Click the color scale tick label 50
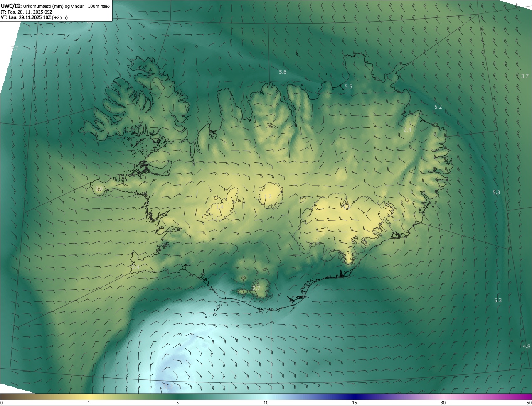532x406 pixels. click(x=529, y=403)
